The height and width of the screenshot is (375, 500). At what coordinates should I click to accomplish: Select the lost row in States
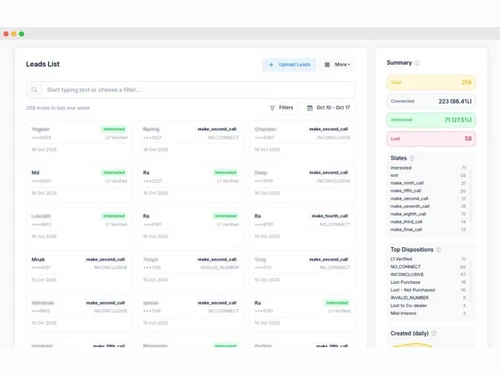[x=428, y=175]
